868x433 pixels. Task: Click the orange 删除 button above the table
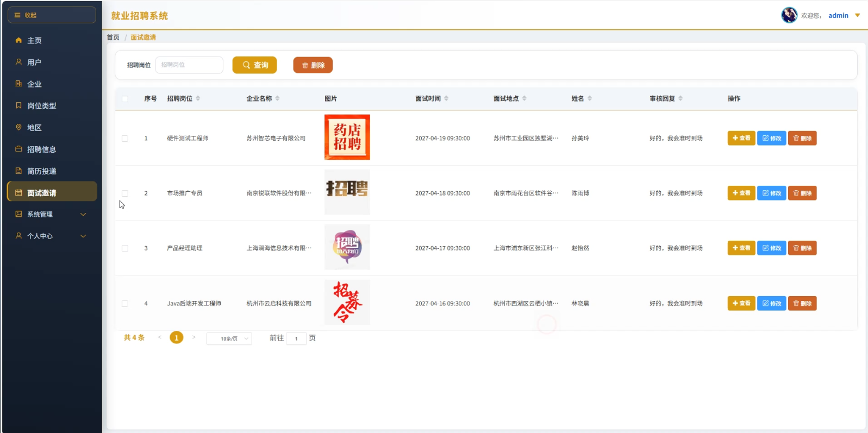click(313, 65)
